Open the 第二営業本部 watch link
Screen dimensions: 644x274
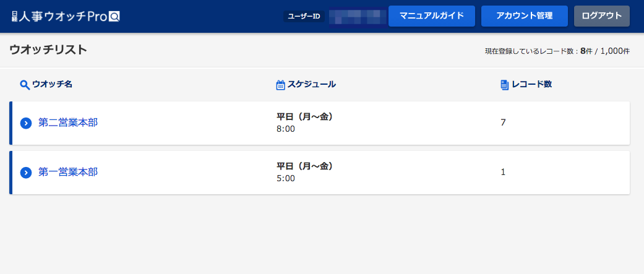click(68, 122)
